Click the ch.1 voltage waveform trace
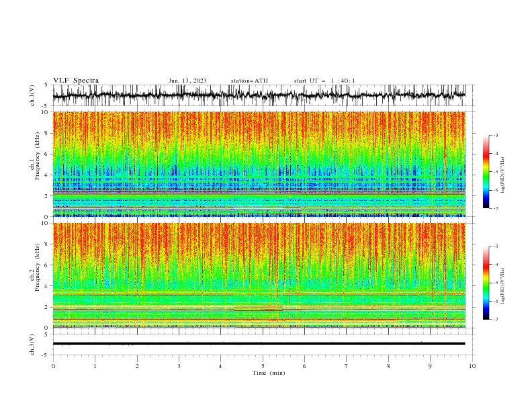 click(259, 95)
